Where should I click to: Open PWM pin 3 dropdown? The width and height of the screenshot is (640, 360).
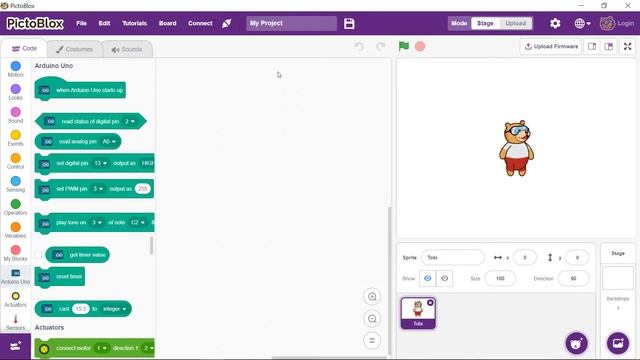click(98, 189)
